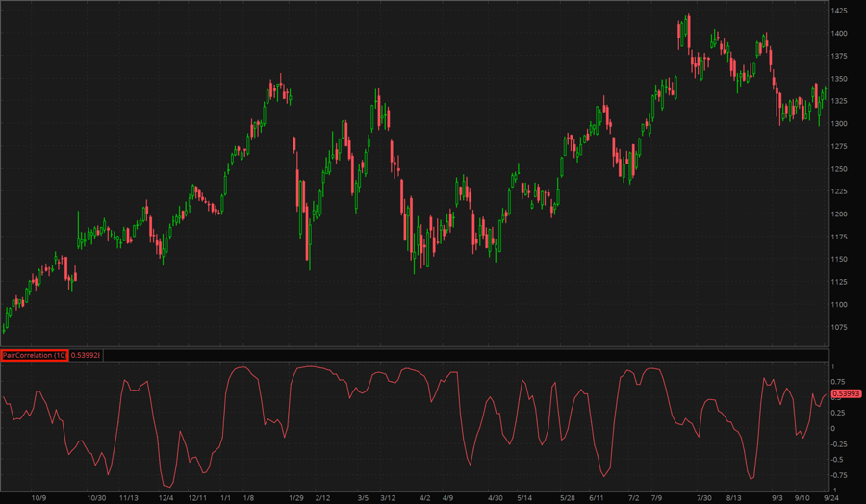The height and width of the screenshot is (504, 866).
Task: Select the 0.53992 value beside the study name
Action: coord(87,355)
